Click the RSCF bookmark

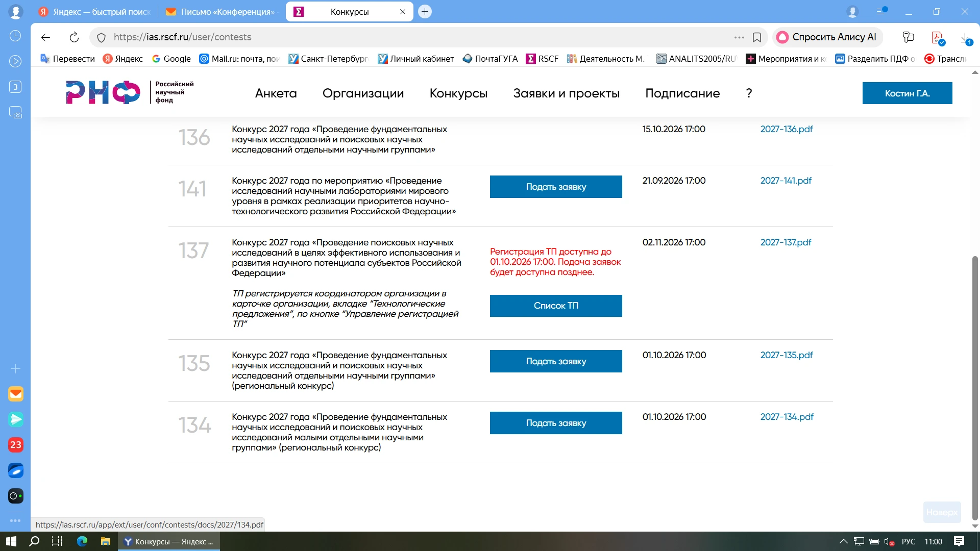point(542,59)
